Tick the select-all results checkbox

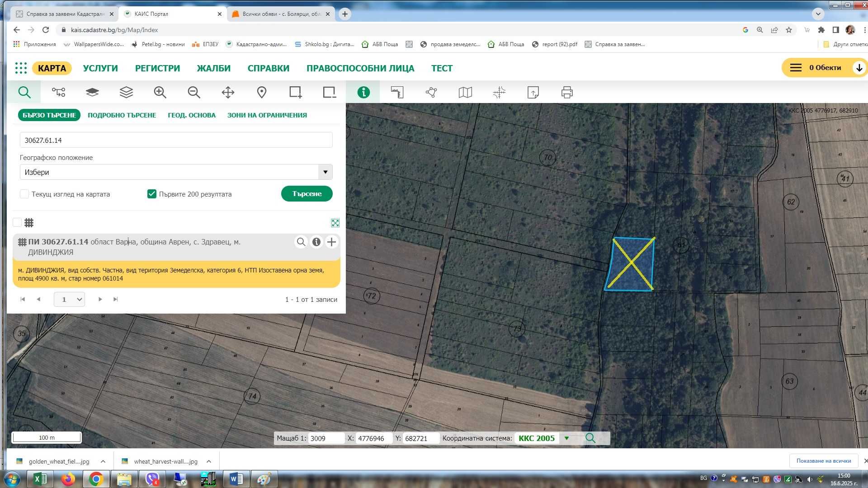[17, 222]
